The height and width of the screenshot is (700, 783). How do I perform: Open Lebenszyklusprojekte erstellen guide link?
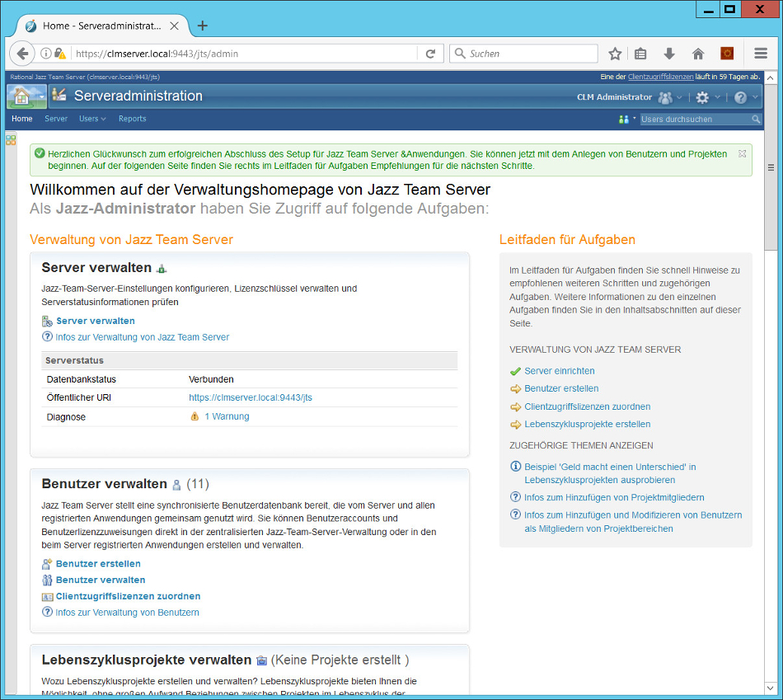pos(587,424)
